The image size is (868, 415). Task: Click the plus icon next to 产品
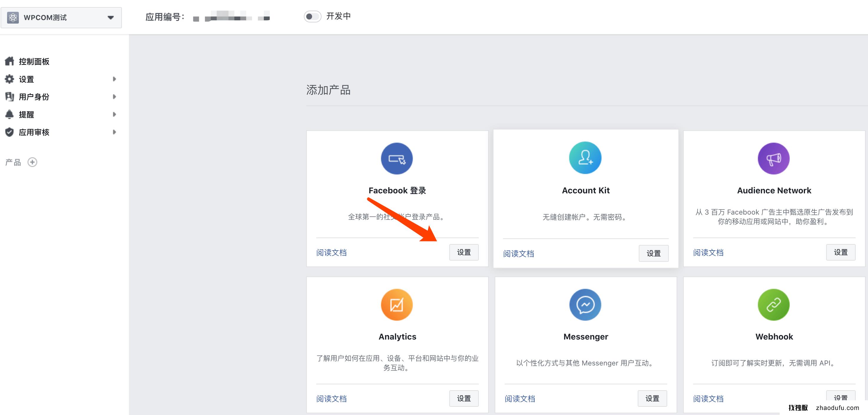32,162
